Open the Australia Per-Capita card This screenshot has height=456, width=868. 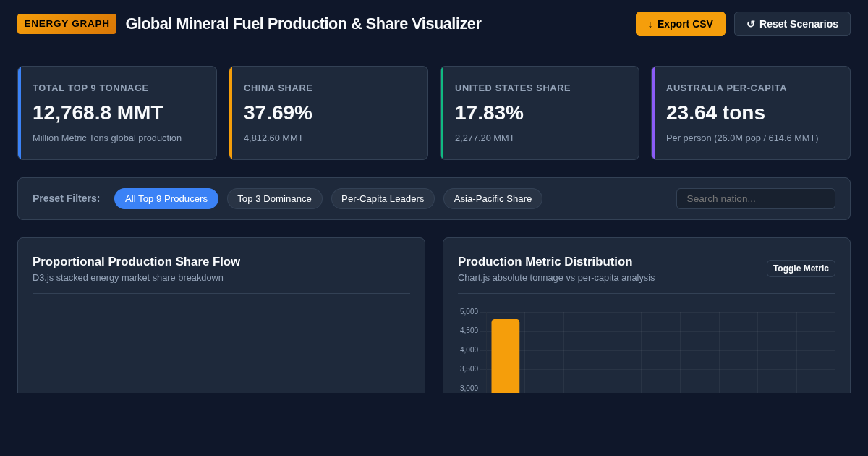coord(751,113)
